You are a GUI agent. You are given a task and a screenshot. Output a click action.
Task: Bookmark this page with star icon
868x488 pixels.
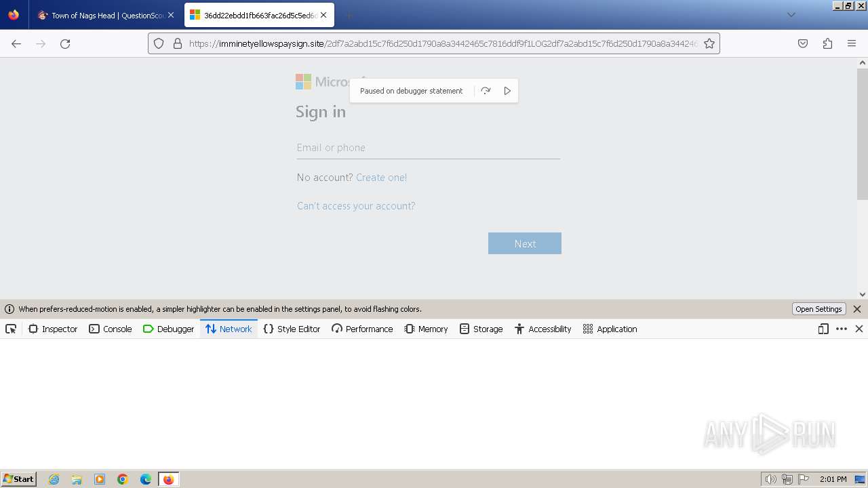(x=709, y=43)
